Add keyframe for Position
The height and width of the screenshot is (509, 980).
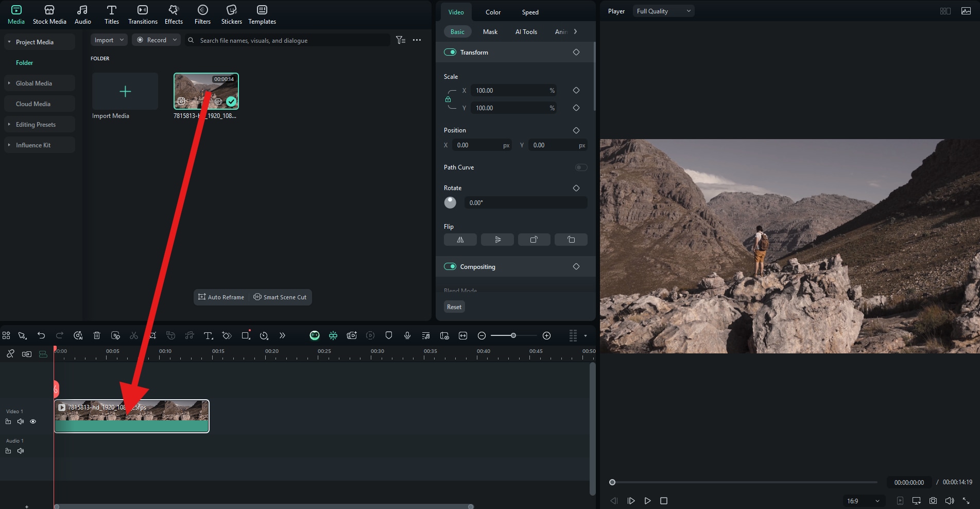tap(576, 130)
